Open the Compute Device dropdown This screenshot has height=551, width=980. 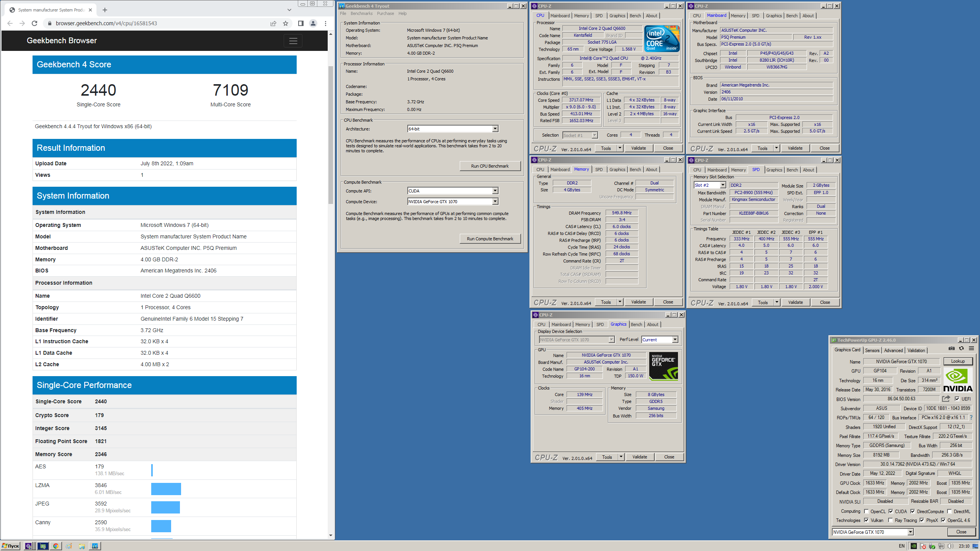click(x=452, y=201)
